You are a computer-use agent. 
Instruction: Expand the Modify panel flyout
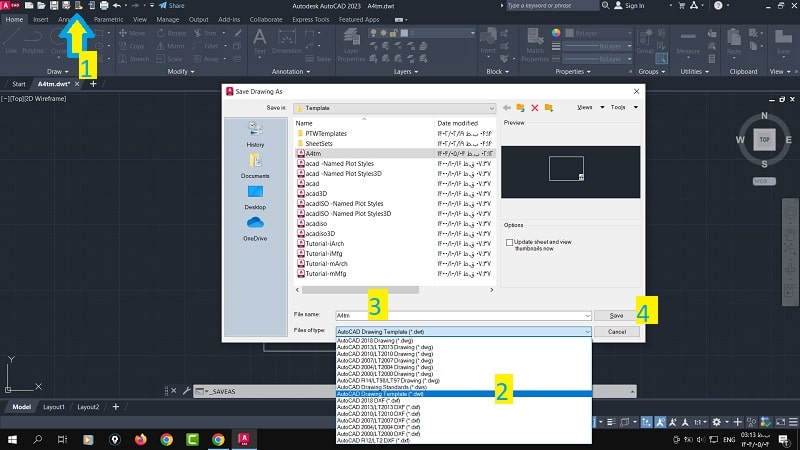(x=181, y=71)
